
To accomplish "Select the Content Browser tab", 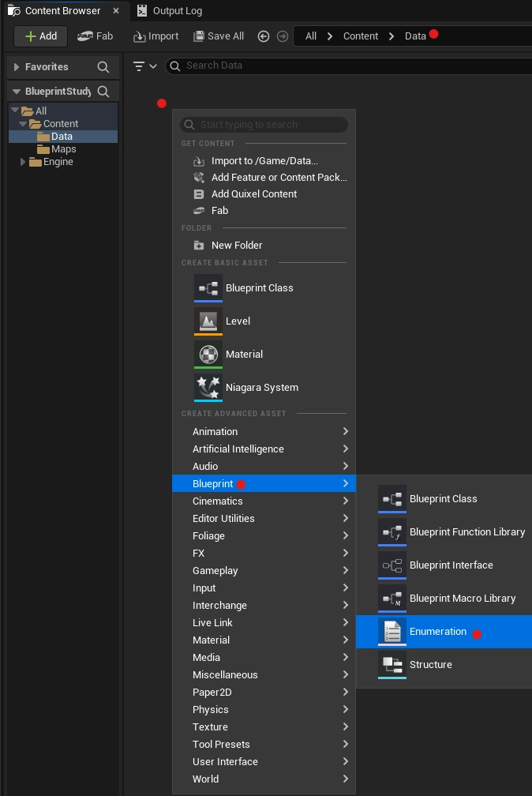I will [x=63, y=11].
